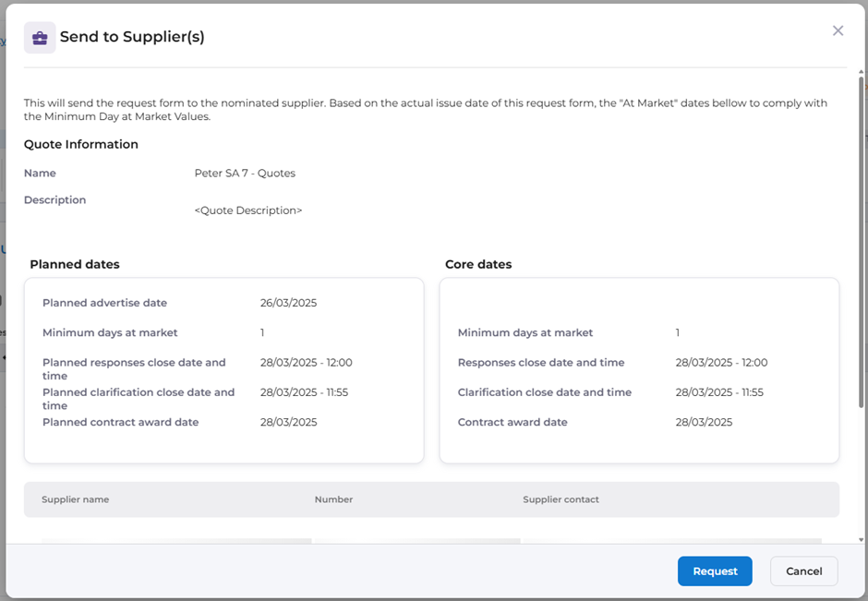Click the Core dates Contract award date value

pyautogui.click(x=704, y=422)
